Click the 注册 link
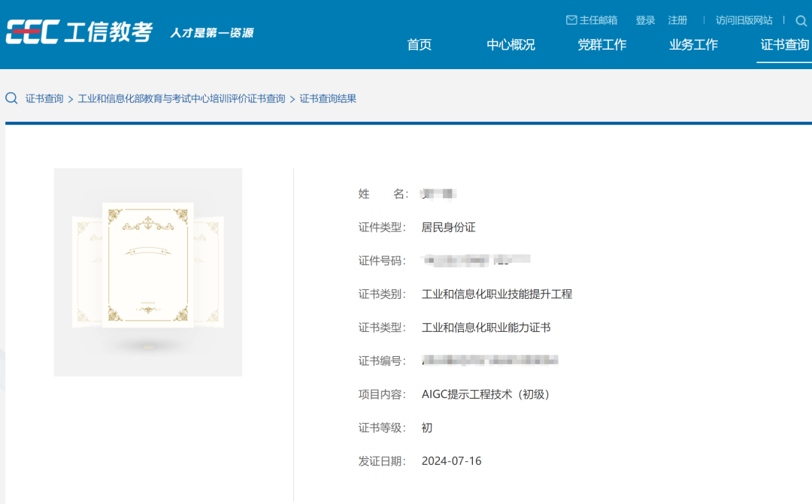This screenshot has width=812, height=504. pos(677,20)
